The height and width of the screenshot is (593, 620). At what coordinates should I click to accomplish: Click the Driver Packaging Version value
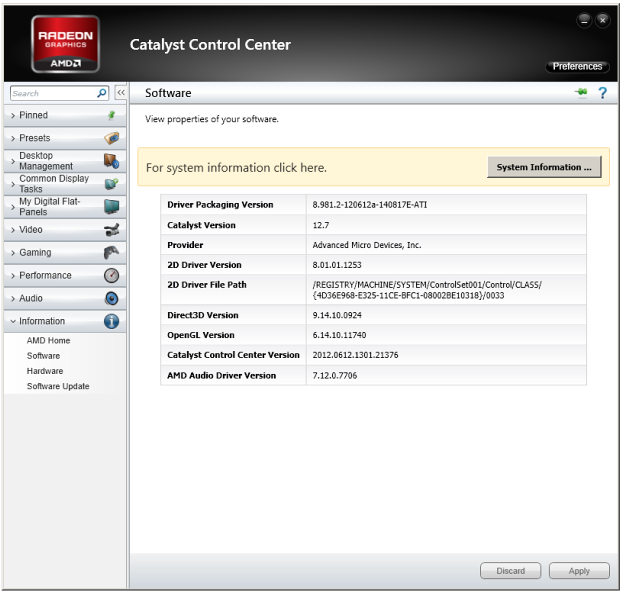pos(370,205)
